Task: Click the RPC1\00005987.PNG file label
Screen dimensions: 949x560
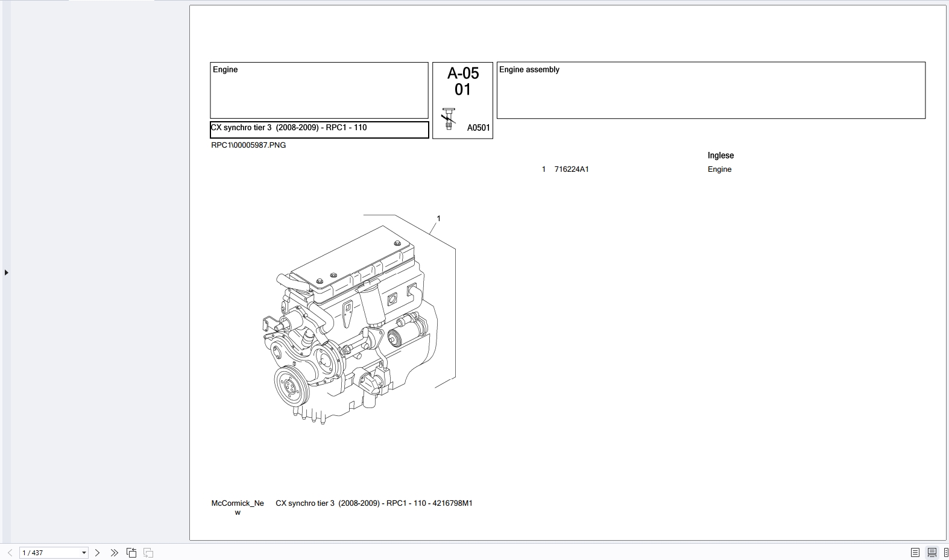Action: [248, 145]
